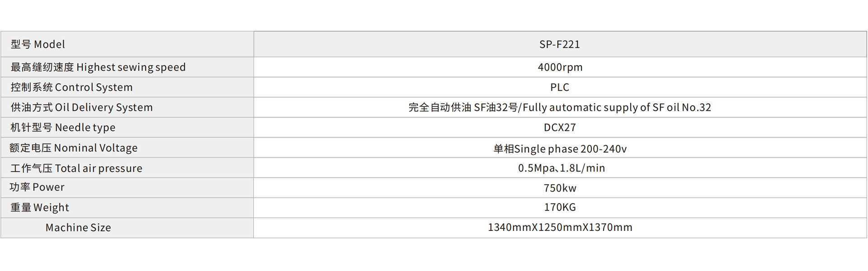Image resolution: width=868 pixels, height=271 pixels.
Task: Select the 170KG weight value
Action: [560, 207]
